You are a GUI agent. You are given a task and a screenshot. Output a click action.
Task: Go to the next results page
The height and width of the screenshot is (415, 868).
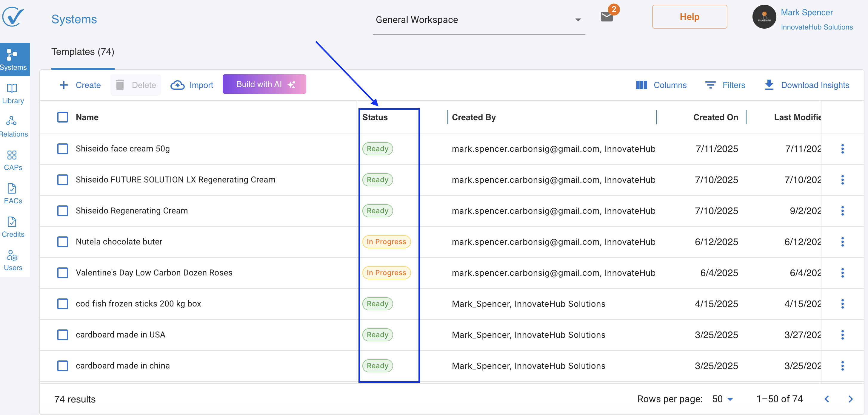(x=850, y=399)
